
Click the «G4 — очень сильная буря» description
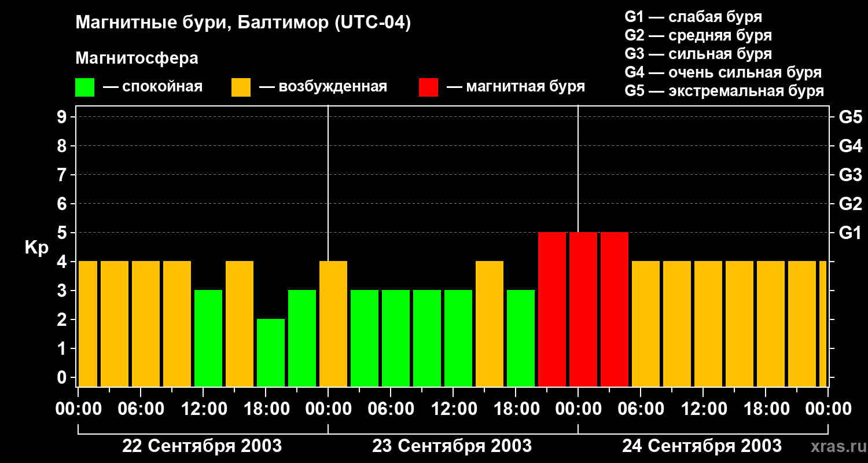point(723,72)
